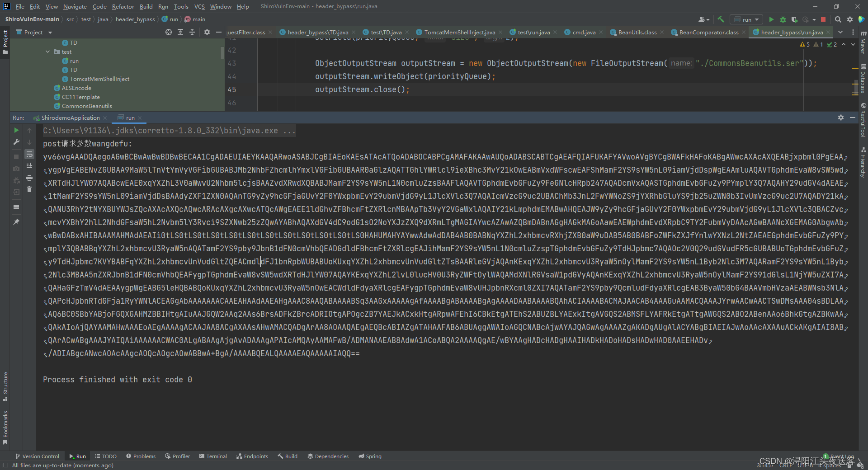Viewport: 868px width, 470px height.
Task: Switch to BeanComparator.class tab
Action: click(x=709, y=33)
